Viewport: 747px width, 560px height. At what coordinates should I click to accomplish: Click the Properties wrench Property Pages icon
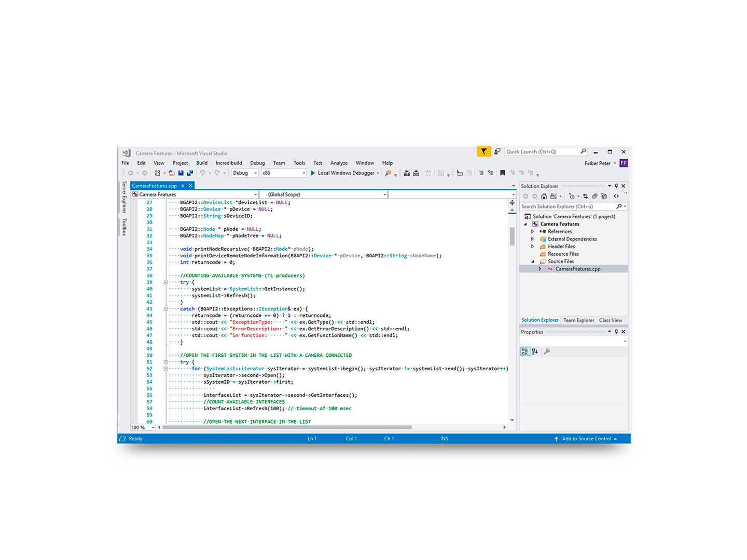pyautogui.click(x=547, y=352)
